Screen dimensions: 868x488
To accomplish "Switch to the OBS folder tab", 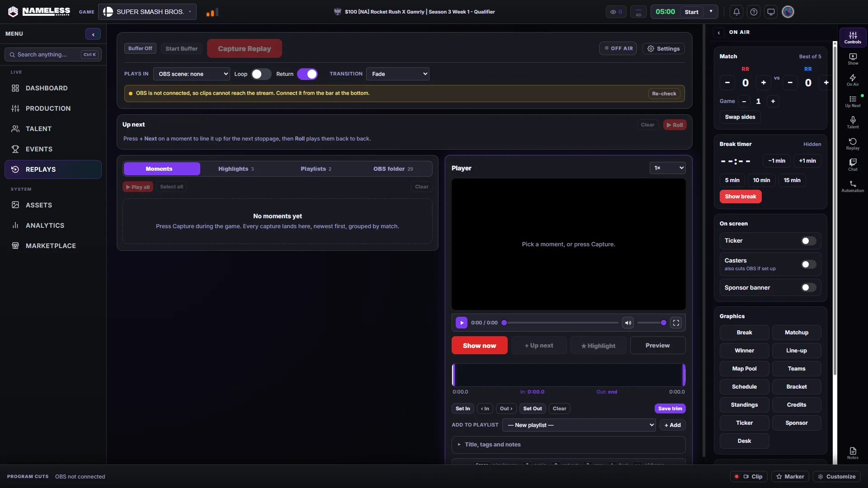I will 393,169.
